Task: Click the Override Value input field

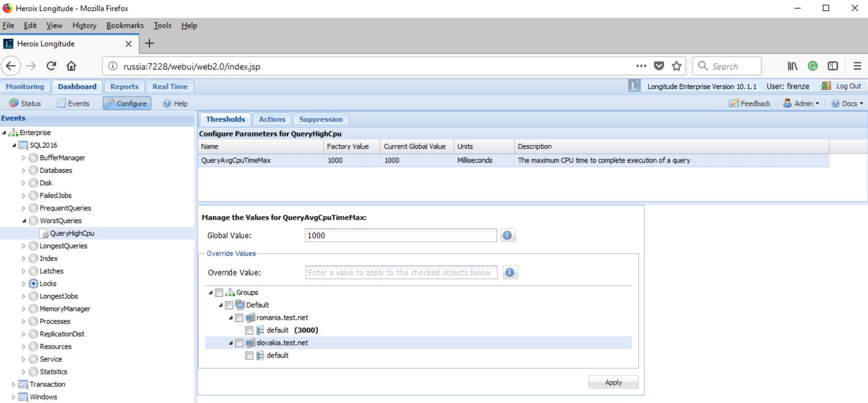Action: pyautogui.click(x=402, y=273)
